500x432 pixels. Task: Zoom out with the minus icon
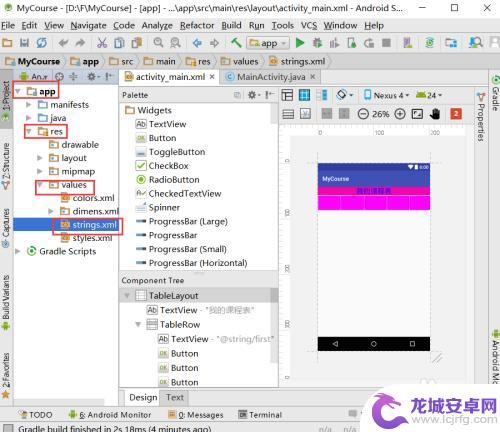click(x=363, y=114)
